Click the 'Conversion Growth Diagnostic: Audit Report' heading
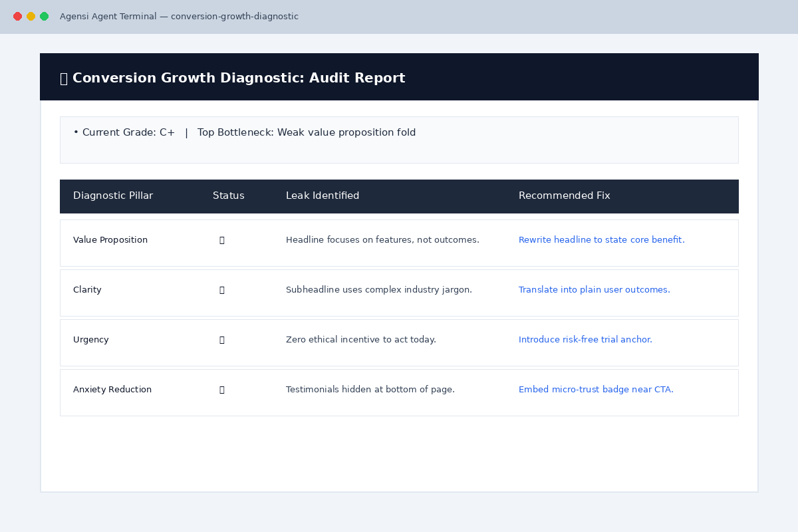The image size is (798, 532). (239, 78)
